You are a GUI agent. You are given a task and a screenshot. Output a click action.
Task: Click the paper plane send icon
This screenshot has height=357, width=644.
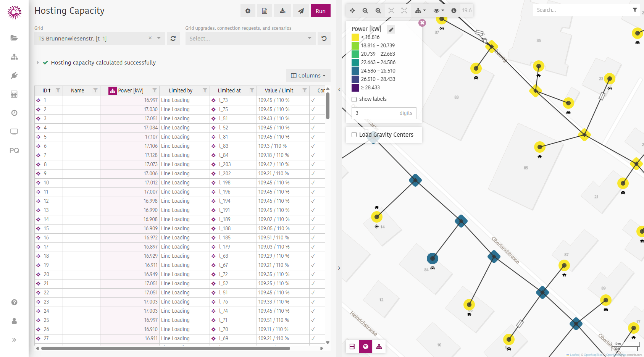click(301, 11)
